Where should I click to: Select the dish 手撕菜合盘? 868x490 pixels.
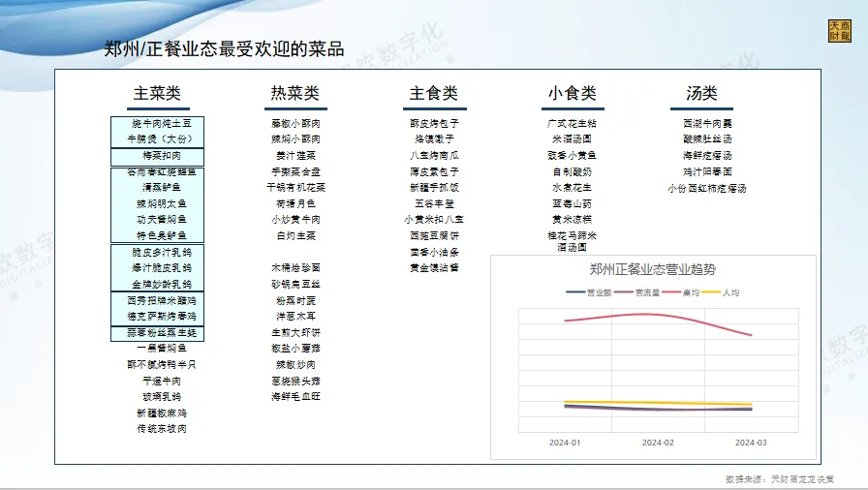coord(295,172)
